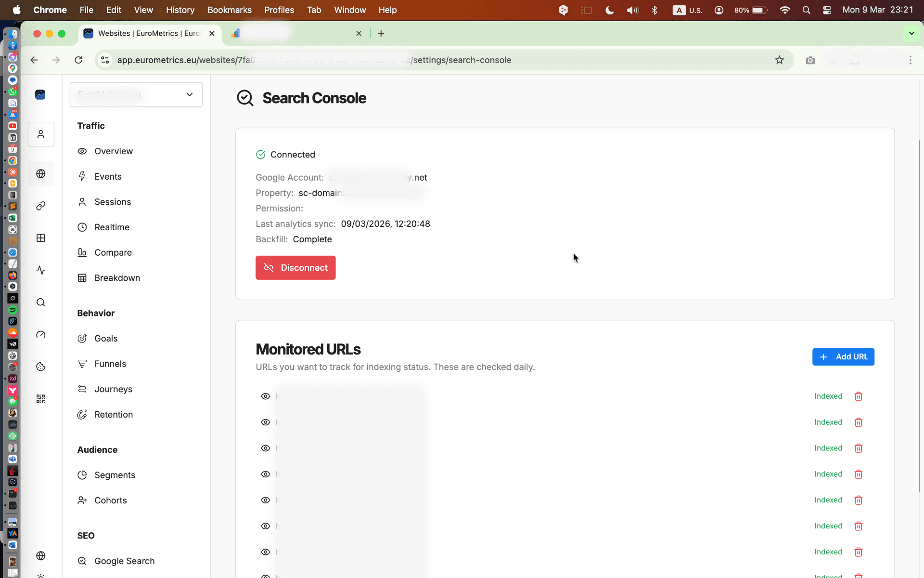The width and height of the screenshot is (924, 578).
Task: Open the speed gauge icon in the narrow sidebar
Action: (41, 335)
